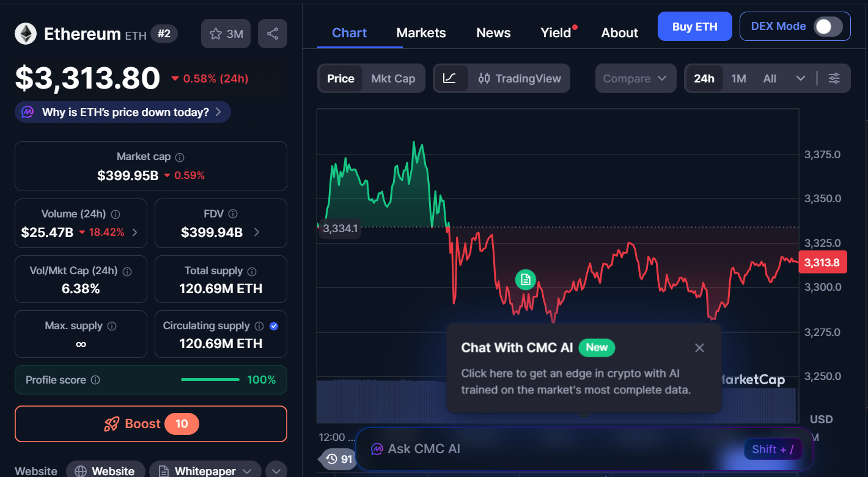
Task: Click the Profile score info icon
Action: (95, 380)
